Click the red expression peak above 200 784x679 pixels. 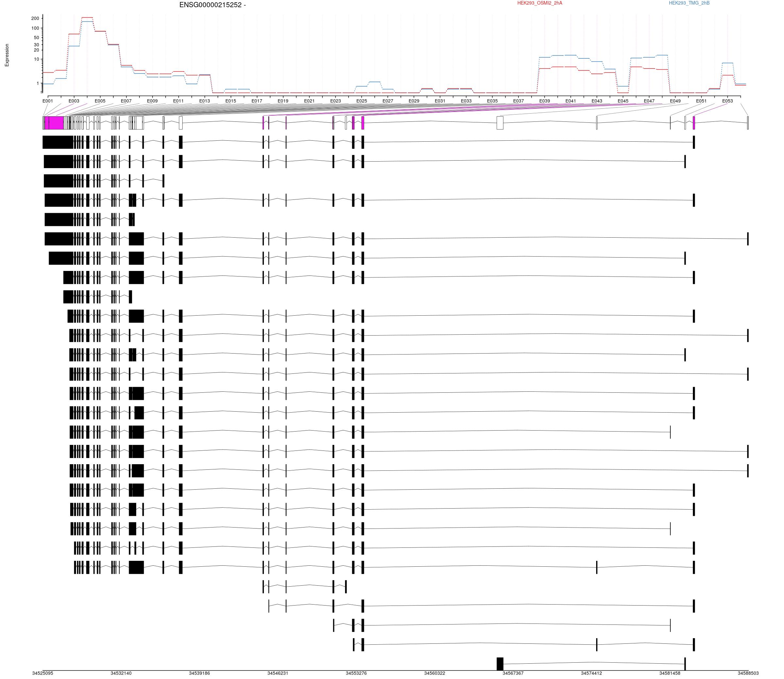87,17
